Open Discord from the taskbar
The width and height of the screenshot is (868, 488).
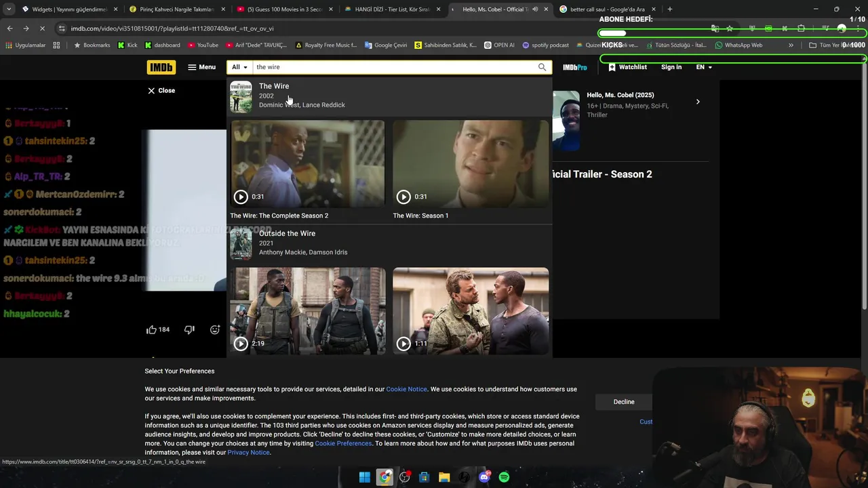click(484, 477)
